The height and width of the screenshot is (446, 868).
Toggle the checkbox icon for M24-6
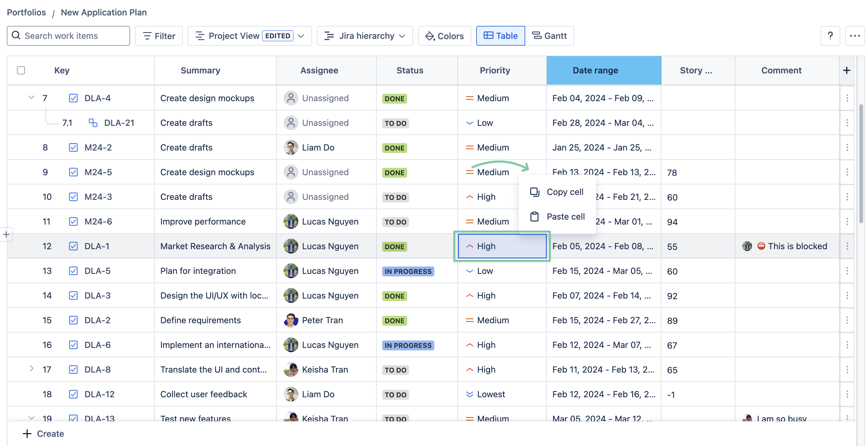pyautogui.click(x=73, y=221)
